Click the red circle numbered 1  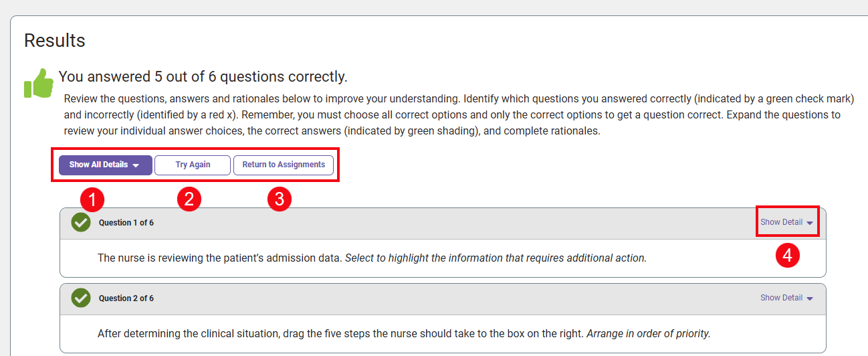92,199
